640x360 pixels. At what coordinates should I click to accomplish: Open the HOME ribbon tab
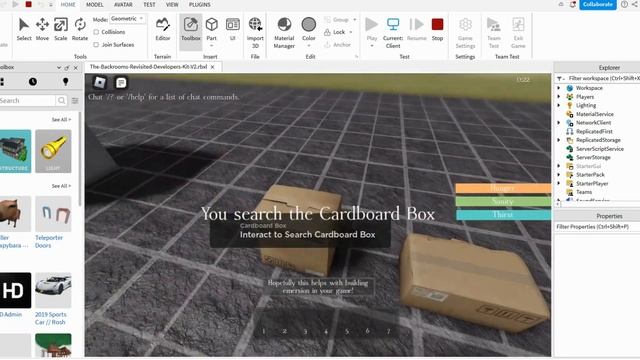pyautogui.click(x=68, y=4)
